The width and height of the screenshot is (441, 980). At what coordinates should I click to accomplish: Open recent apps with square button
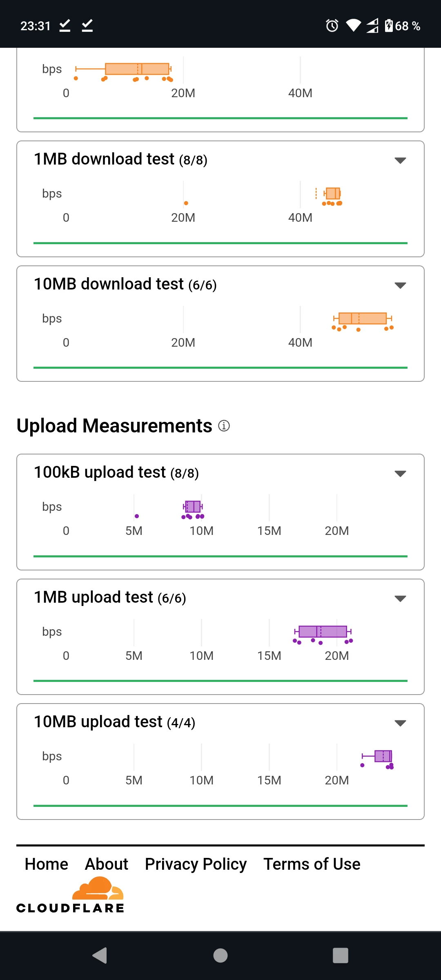point(341,955)
